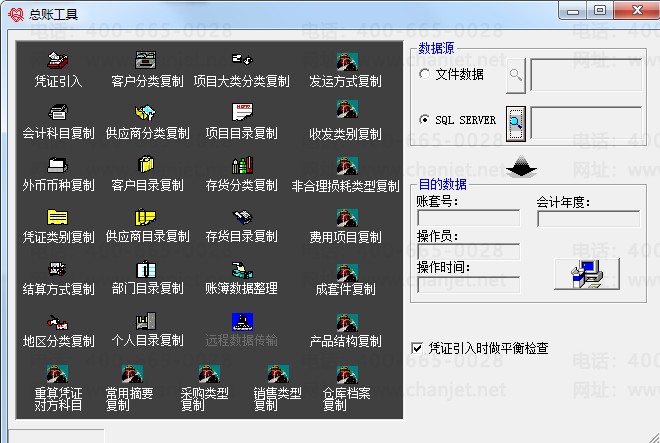Screen dimensions: 660x443
Task: Open 账簿数据整理 tool icon
Action: click(241, 269)
